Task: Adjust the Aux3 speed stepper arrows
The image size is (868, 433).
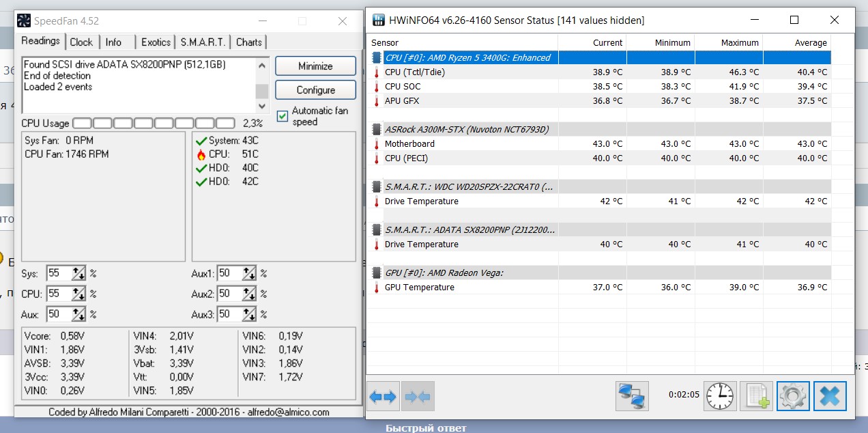Action: coord(249,314)
